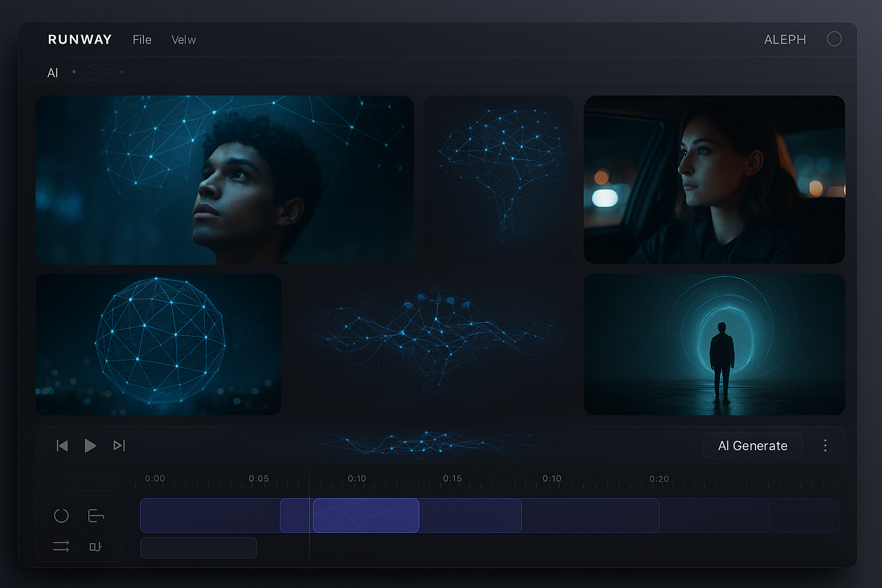
Task: Skip to the next clip
Action: click(x=119, y=446)
